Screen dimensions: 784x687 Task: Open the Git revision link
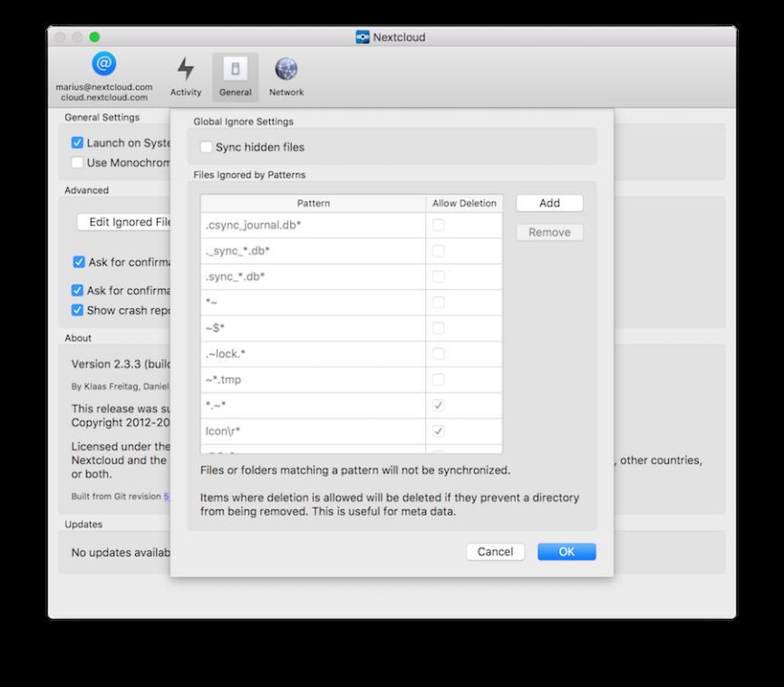tap(166, 496)
